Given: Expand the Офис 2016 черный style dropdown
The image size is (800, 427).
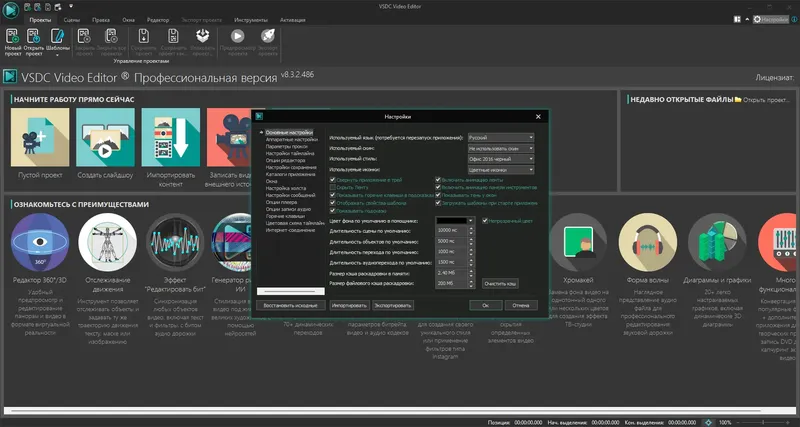Looking at the screenshot, I should click(x=501, y=159).
